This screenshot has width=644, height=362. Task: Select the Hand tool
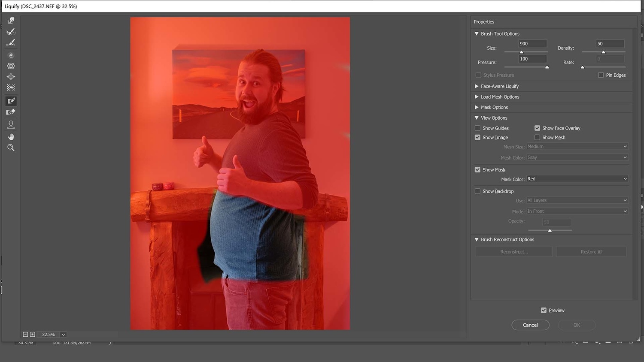pyautogui.click(x=11, y=137)
